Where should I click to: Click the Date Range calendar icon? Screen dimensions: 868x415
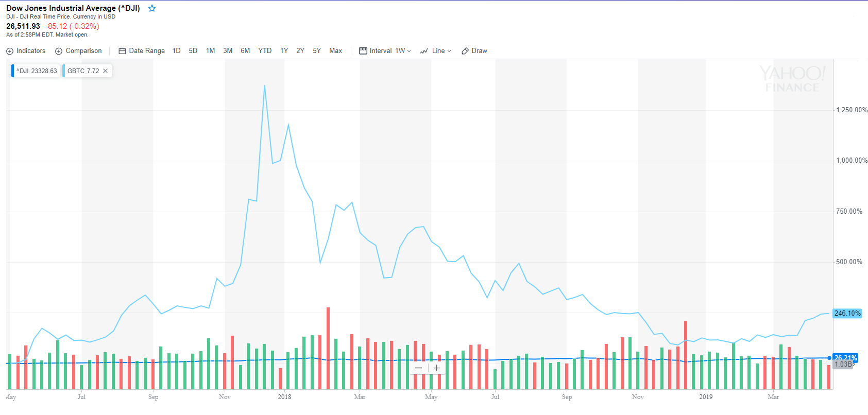(x=122, y=51)
